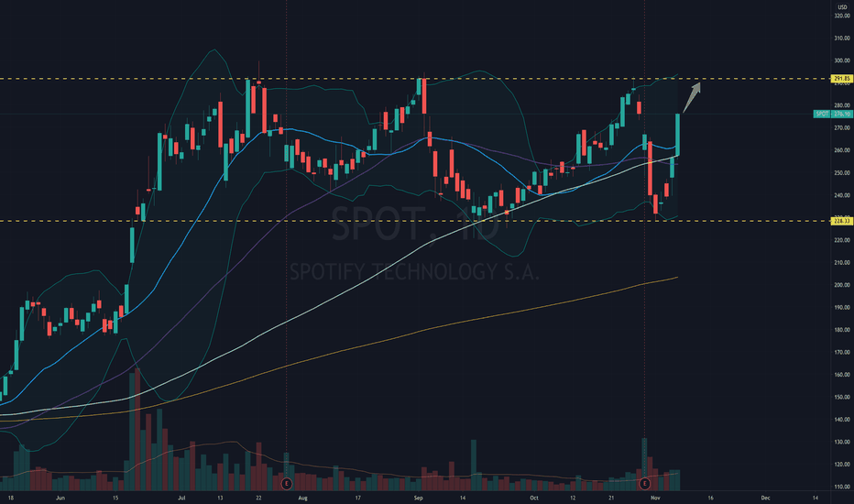Click the 140.00 price axis label
The height and width of the screenshot is (504, 854).
coord(841,420)
